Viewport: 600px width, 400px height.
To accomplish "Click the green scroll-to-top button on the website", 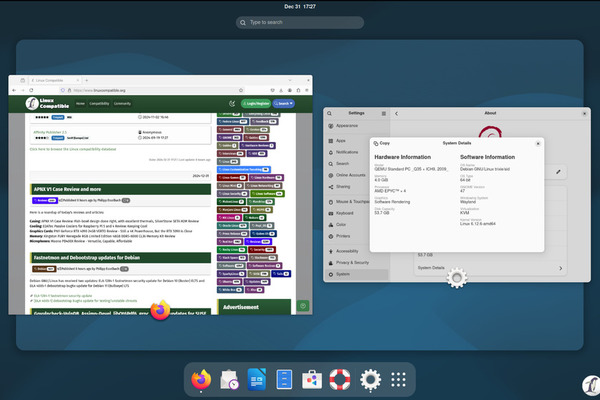I will 303,306.
